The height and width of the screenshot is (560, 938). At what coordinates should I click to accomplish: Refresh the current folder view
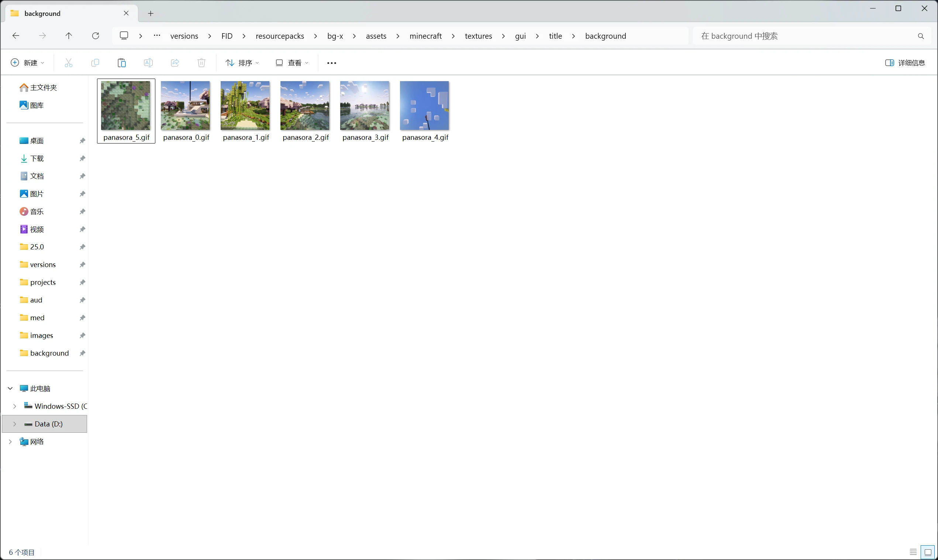pos(96,36)
